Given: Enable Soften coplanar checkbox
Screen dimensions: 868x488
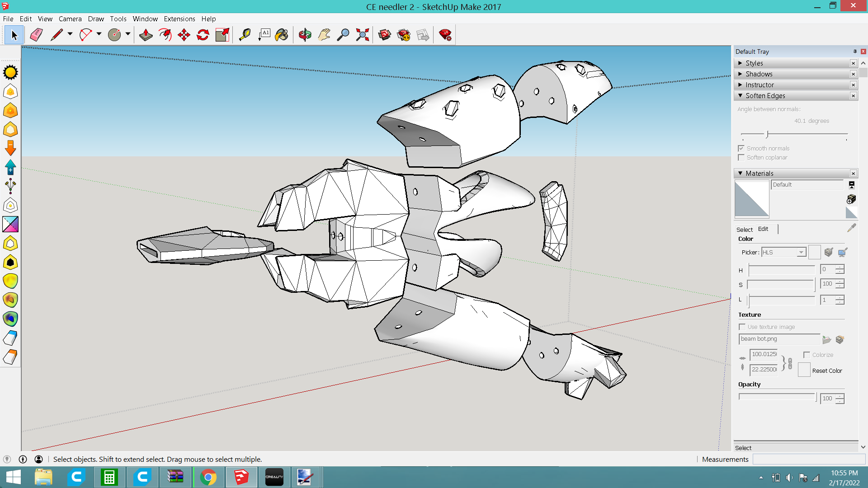Looking at the screenshot, I should (x=741, y=157).
